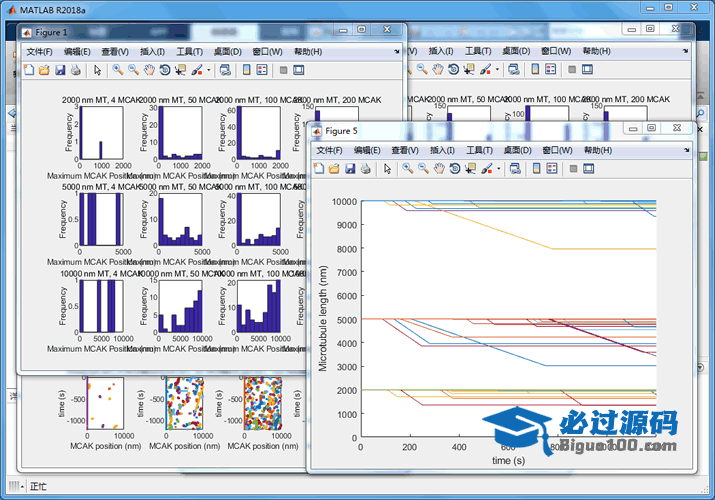
Task: Open 帮助(H) menu in Figure 5
Action: (598, 149)
